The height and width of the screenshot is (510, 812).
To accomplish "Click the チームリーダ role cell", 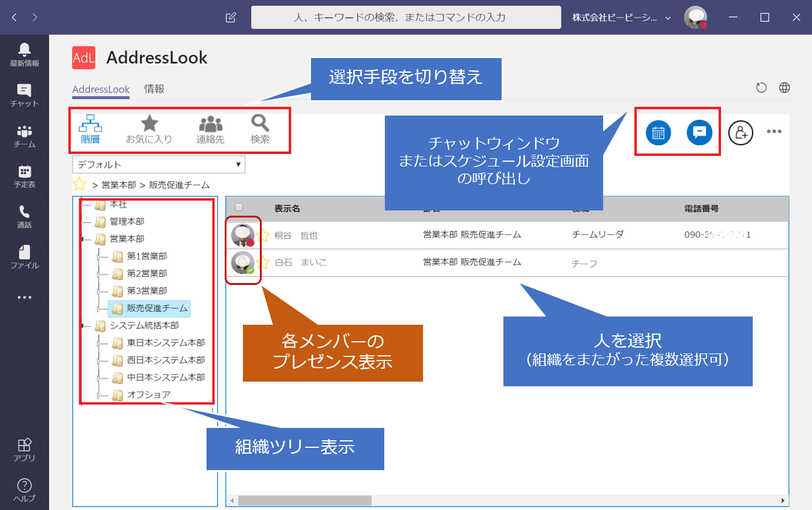I will click(x=598, y=234).
